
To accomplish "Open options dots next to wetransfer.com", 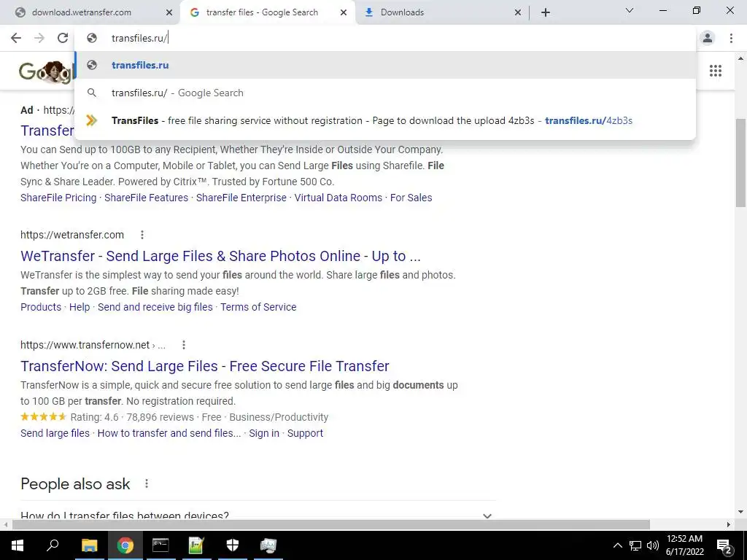I will 142,235.
